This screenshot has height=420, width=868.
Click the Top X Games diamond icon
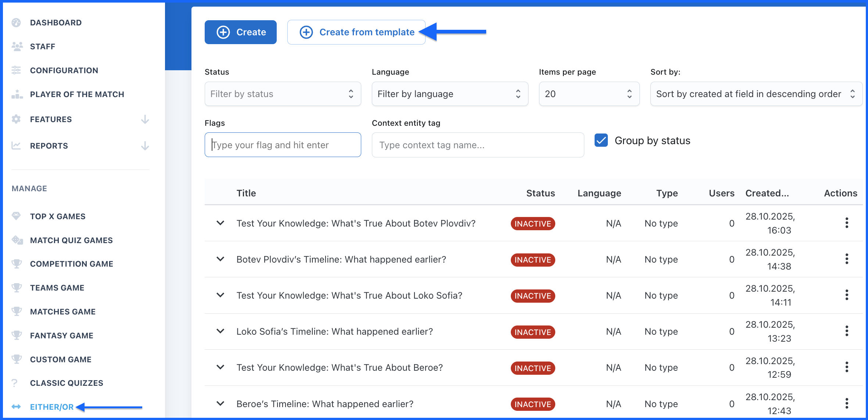pyautogui.click(x=16, y=216)
